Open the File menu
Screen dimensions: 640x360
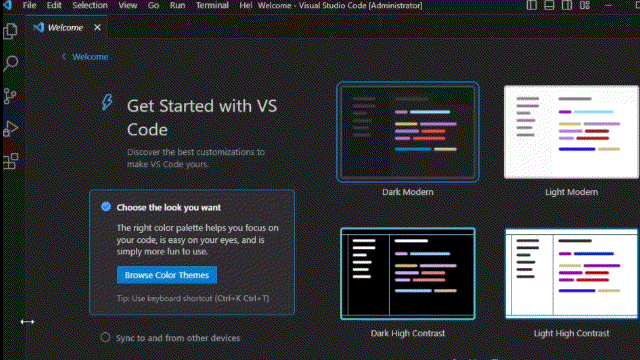pos(29,5)
